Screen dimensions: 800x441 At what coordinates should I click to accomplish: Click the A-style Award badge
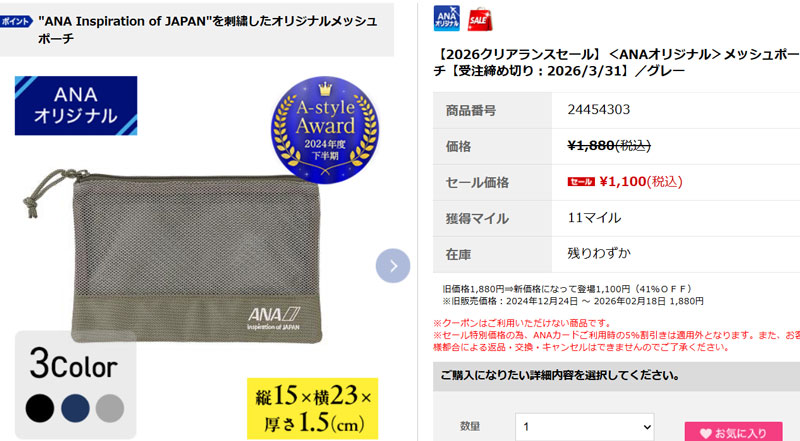[x=325, y=130]
